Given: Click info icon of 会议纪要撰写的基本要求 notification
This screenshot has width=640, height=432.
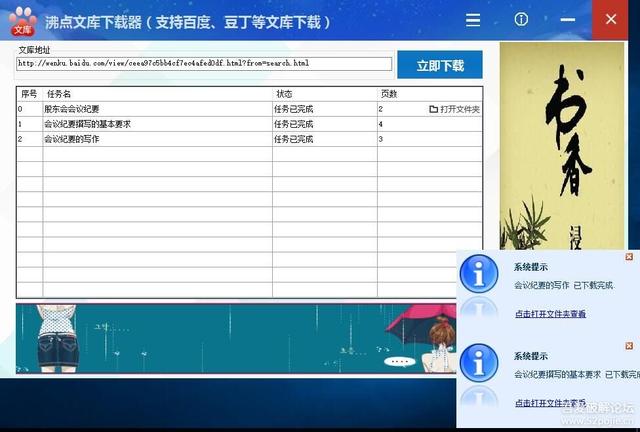Looking at the screenshot, I should click(x=479, y=363).
